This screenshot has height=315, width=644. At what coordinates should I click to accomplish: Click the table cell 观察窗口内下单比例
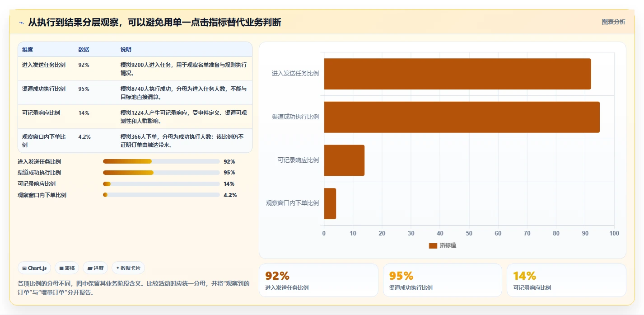(44, 141)
